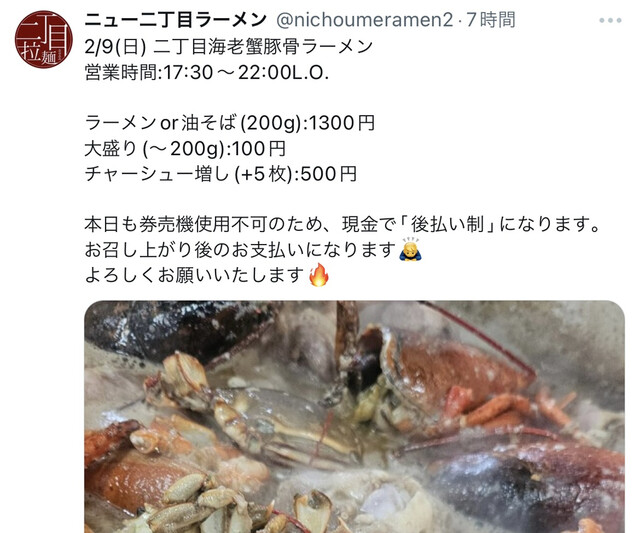Click the 7時間 timestamp link

pyautogui.click(x=491, y=20)
